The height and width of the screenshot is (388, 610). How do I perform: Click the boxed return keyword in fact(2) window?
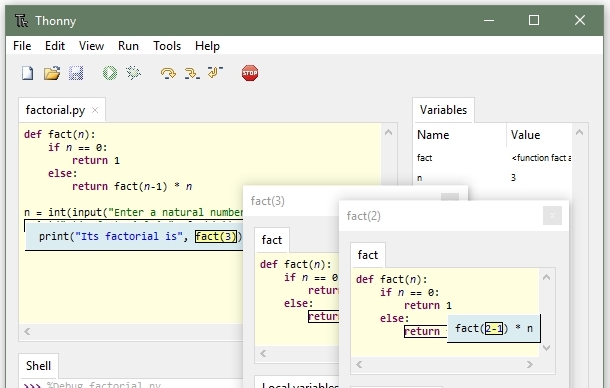(422, 331)
